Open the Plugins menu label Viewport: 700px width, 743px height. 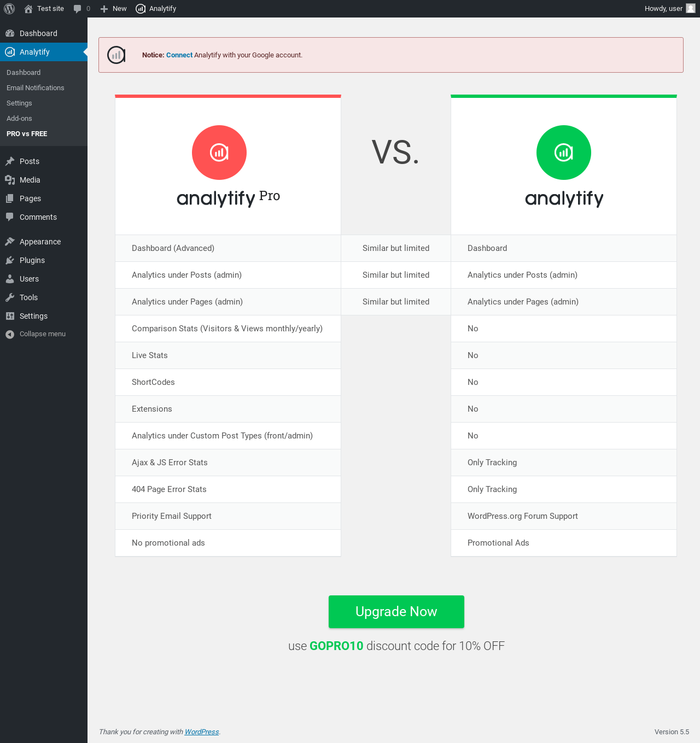tap(32, 260)
